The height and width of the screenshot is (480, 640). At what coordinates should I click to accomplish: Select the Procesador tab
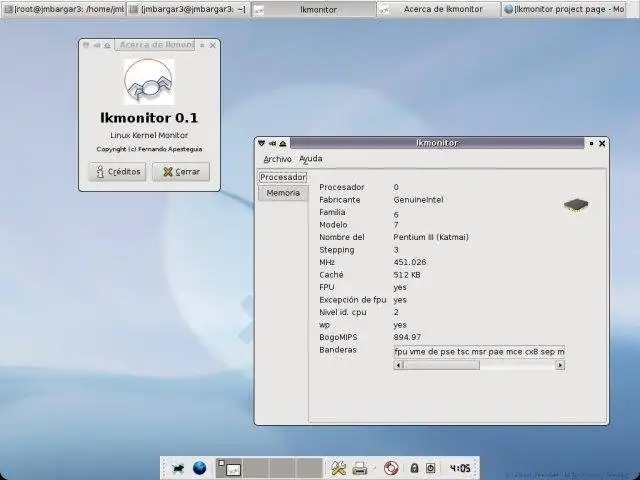point(283,177)
